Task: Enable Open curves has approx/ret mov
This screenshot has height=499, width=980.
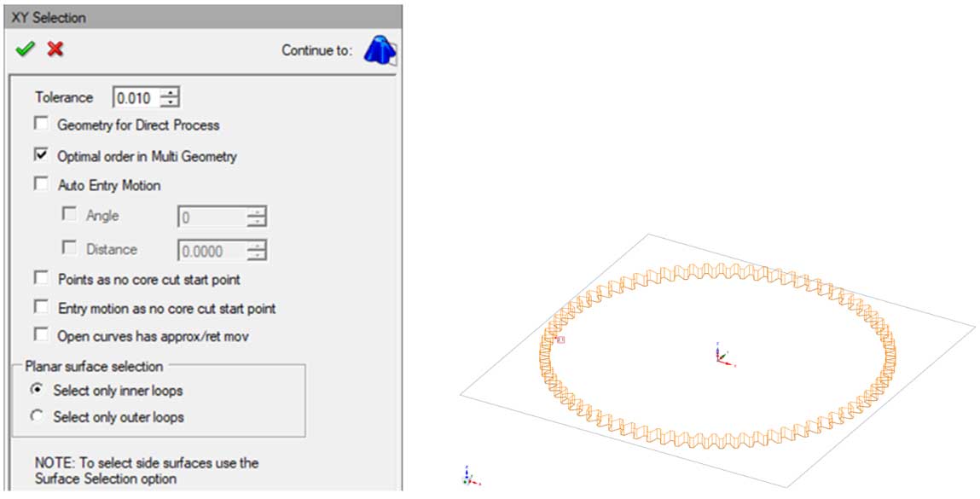Action: pos(41,335)
